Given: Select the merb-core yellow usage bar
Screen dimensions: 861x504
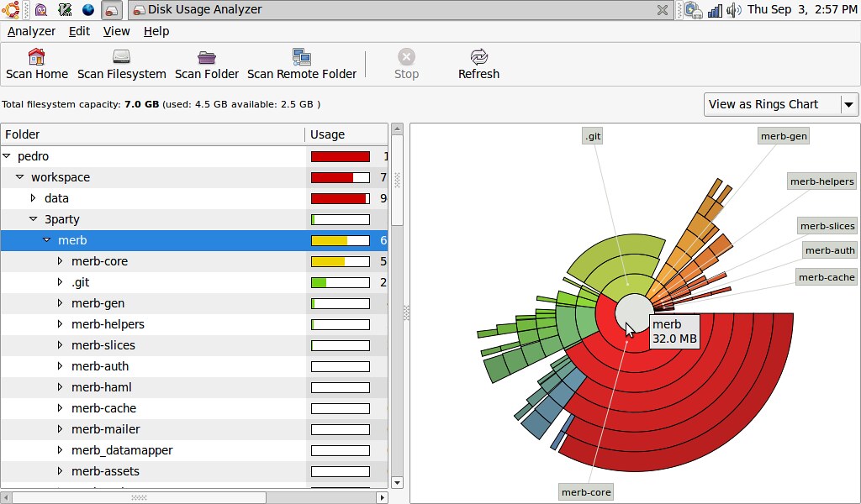Looking at the screenshot, I should tap(341, 261).
